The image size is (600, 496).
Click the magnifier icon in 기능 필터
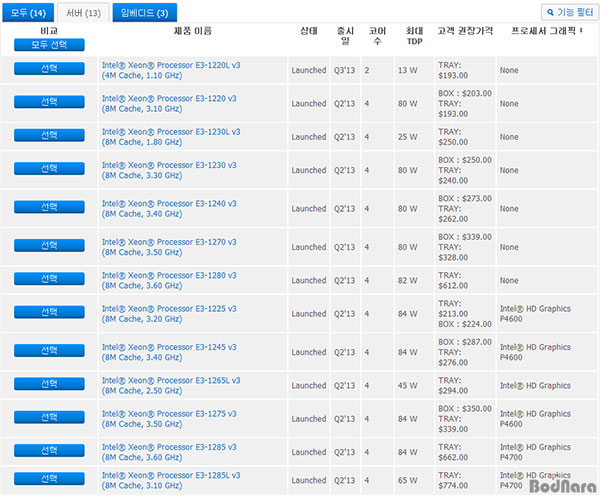(550, 12)
